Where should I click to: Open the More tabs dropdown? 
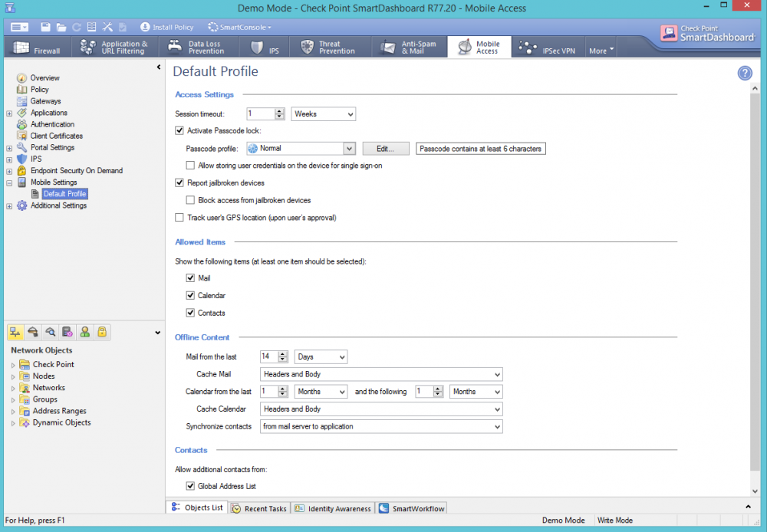601,51
